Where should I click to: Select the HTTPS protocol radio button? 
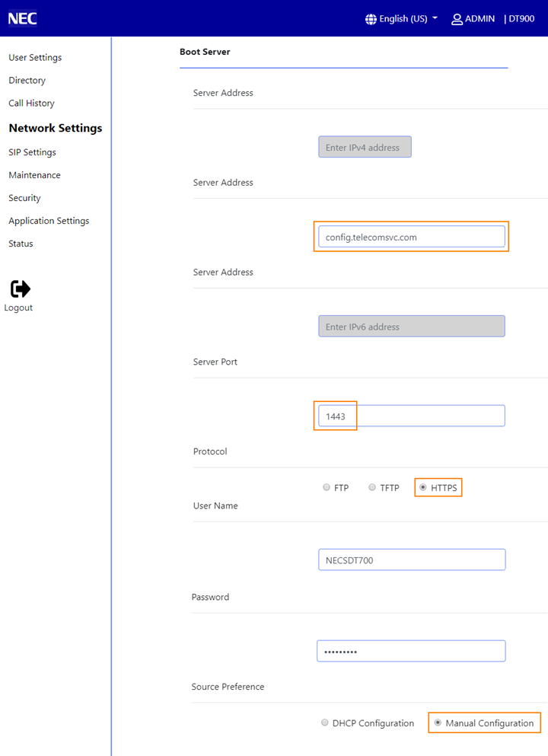[422, 487]
